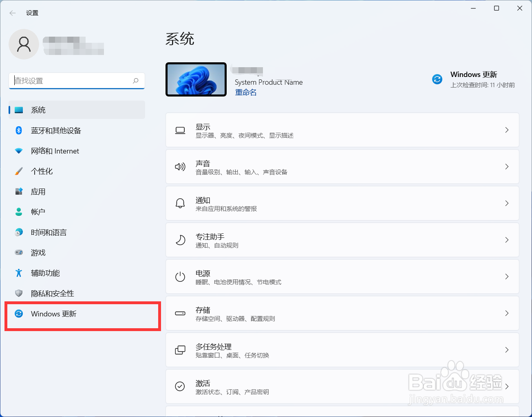Open the 显示 settings card
Image resolution: width=532 pixels, height=417 pixels.
pos(342,130)
